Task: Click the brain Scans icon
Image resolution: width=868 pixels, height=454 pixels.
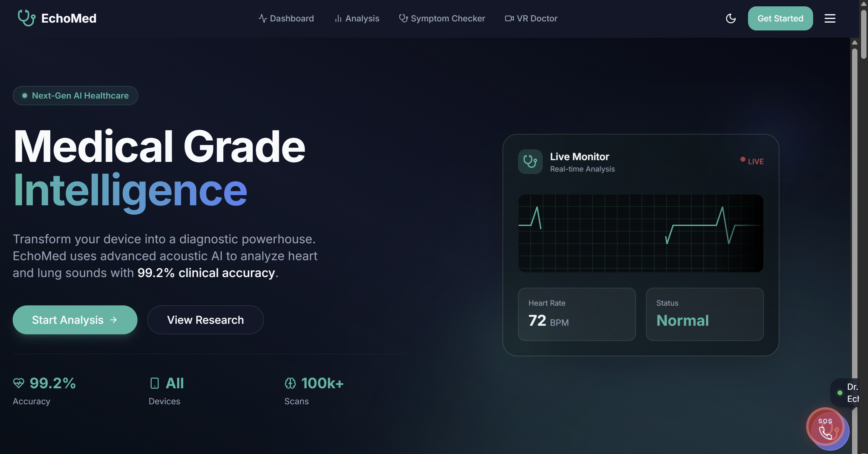Action: (290, 383)
